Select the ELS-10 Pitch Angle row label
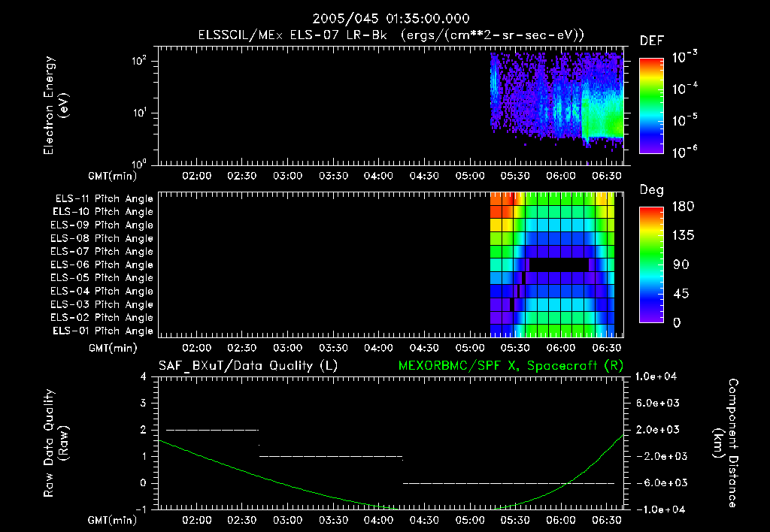770x532 pixels. click(x=103, y=212)
